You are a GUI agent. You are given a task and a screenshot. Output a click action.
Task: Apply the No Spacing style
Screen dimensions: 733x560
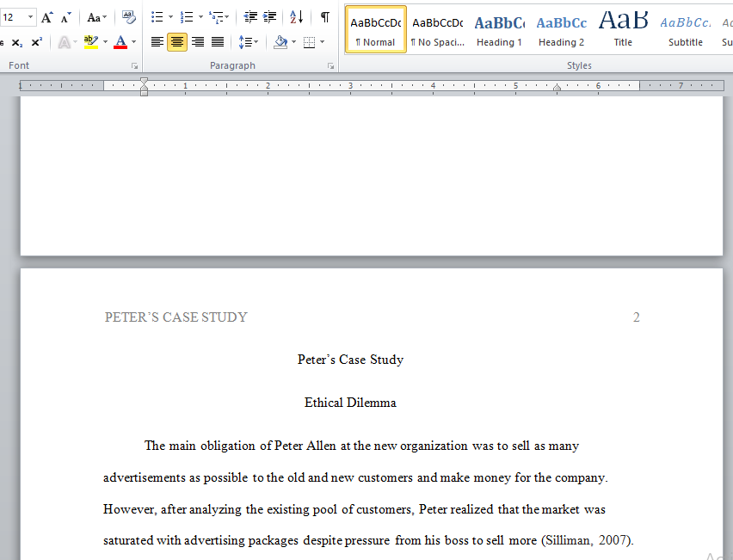pos(438,29)
